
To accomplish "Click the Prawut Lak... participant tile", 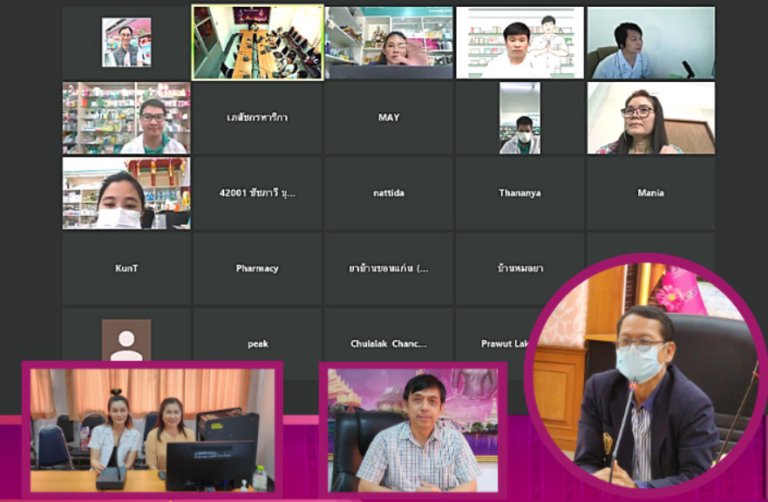I will (503, 343).
